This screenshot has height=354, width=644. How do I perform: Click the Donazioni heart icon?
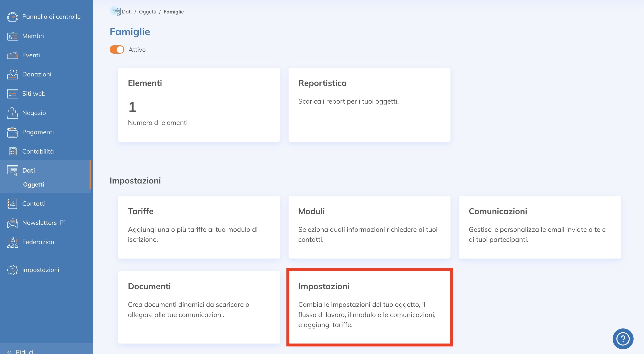coord(13,74)
